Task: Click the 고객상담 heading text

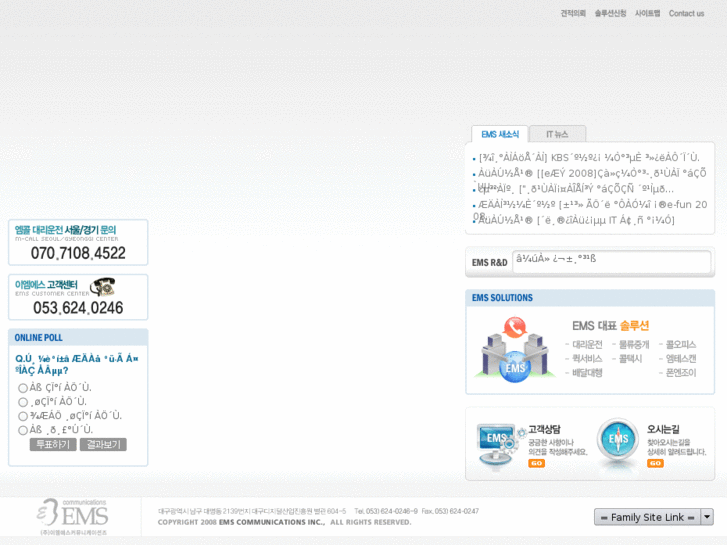Action: tap(544, 430)
